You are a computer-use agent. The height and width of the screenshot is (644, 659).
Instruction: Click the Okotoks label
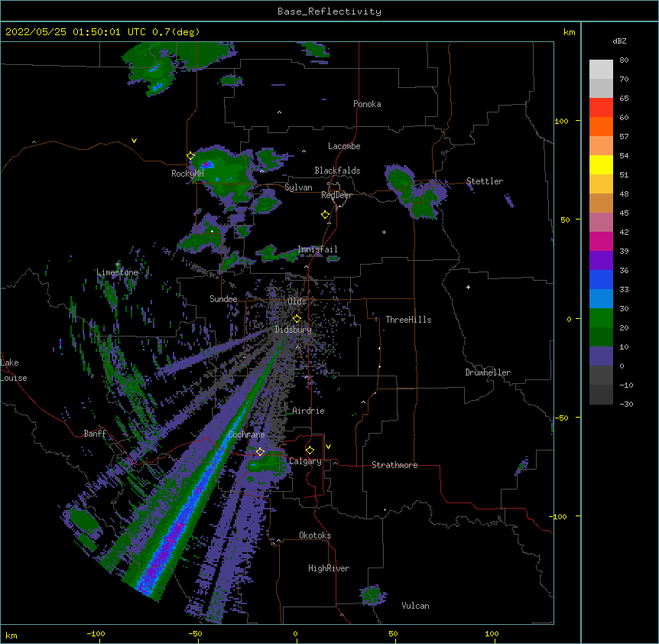315,535
